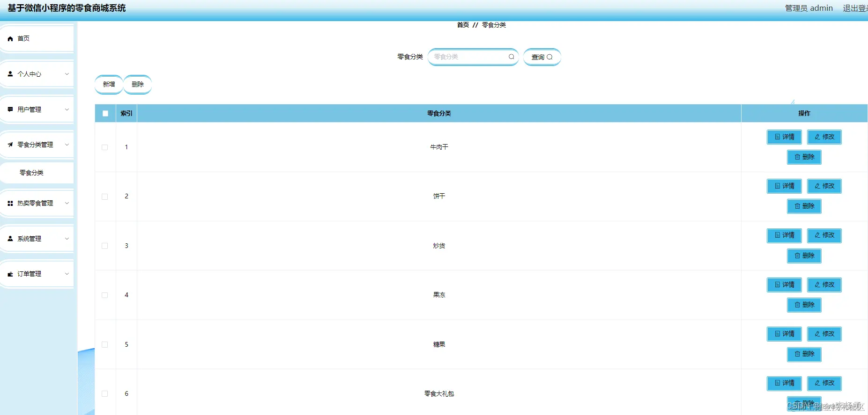The width and height of the screenshot is (868, 415).
Task: Delete the 糖果 row
Action: [x=804, y=354]
